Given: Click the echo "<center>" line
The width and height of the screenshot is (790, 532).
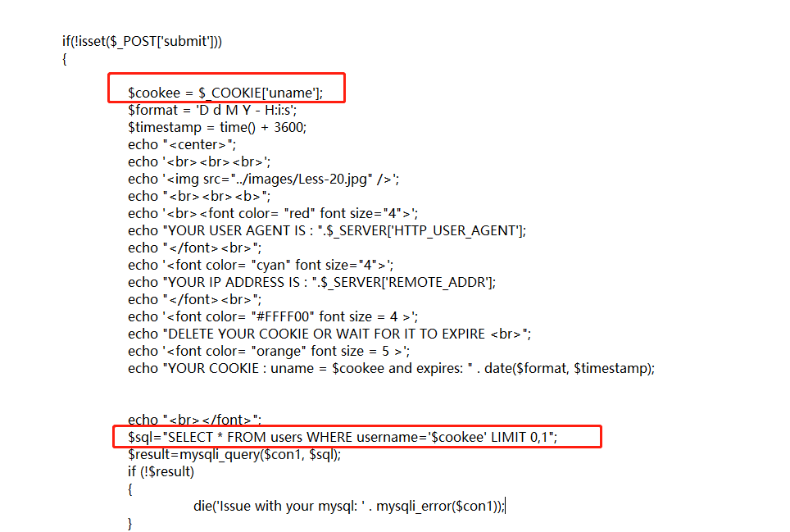Looking at the screenshot, I should tap(182, 144).
